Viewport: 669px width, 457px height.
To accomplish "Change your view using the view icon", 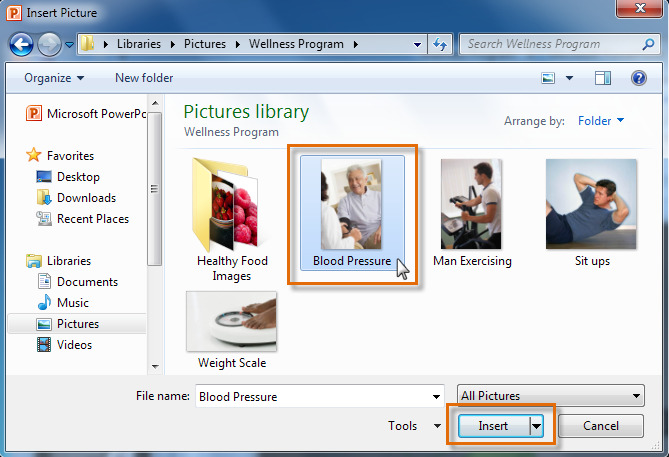I will 548,78.
